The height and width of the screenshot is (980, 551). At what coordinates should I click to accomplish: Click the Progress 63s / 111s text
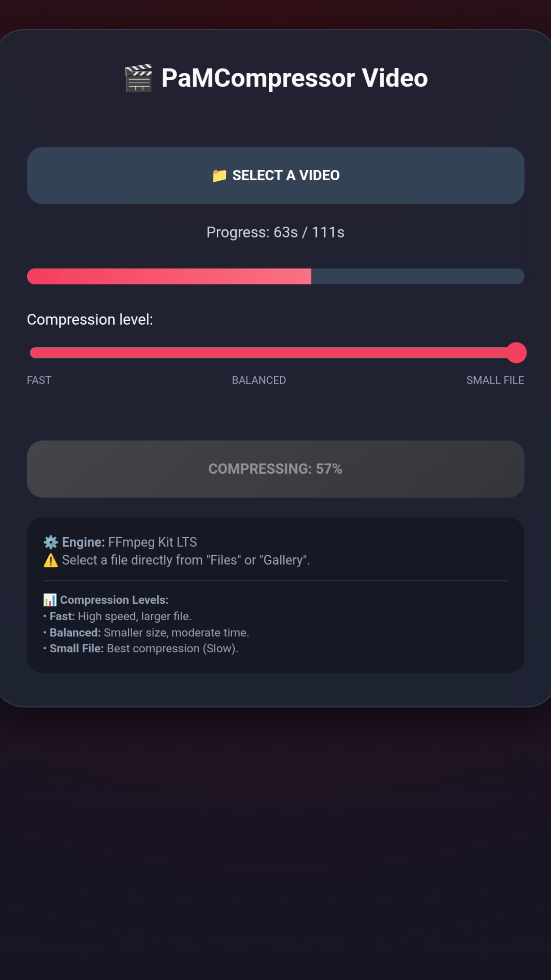click(275, 232)
